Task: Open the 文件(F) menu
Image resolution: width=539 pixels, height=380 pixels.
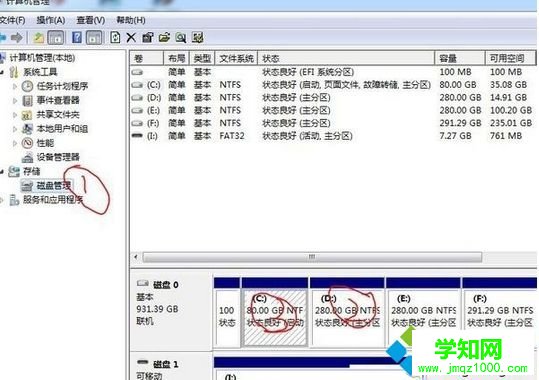Action: pyautogui.click(x=12, y=20)
